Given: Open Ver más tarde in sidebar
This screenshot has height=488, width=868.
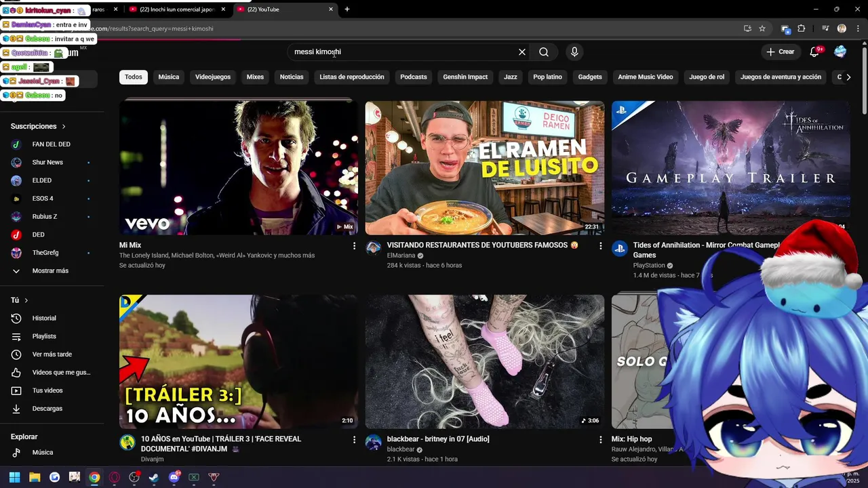Looking at the screenshot, I should click(52, 354).
